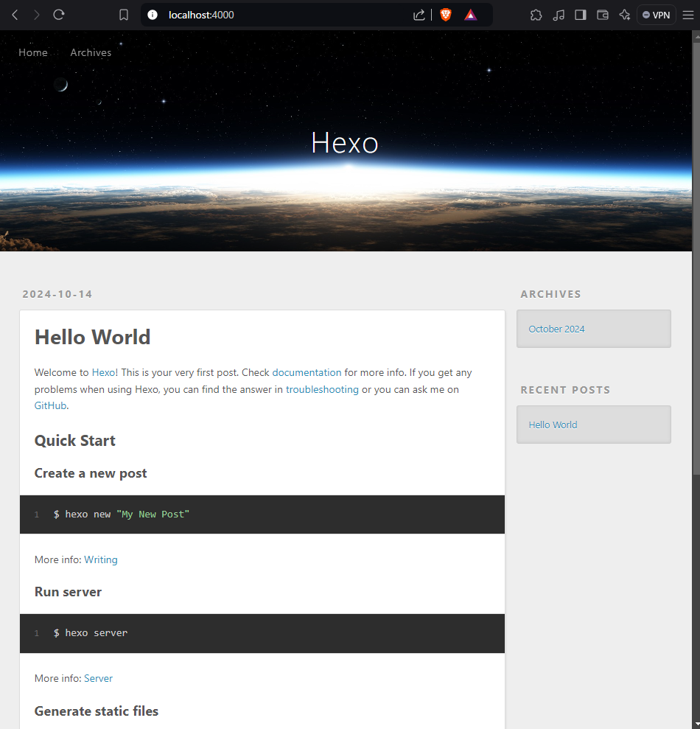Viewport: 700px width, 729px height.
Task: Open the browser hamburger menu
Action: (688, 14)
